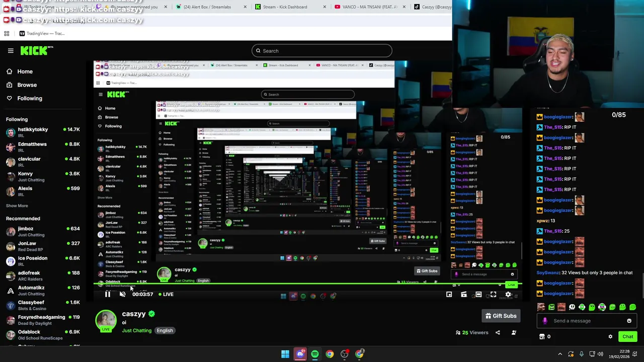Open adiofreak ARC Raiders stream
The image size is (644, 362).
[43, 276]
